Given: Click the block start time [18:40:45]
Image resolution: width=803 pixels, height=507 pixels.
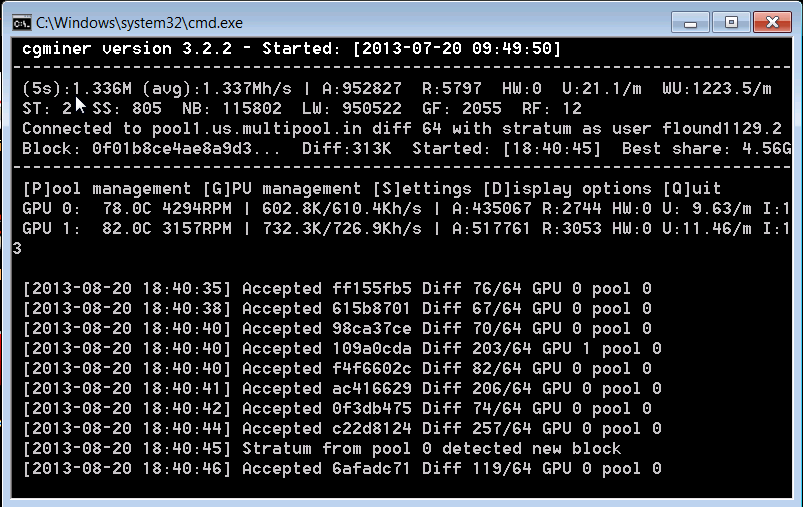Looking at the screenshot, I should click(552, 149).
